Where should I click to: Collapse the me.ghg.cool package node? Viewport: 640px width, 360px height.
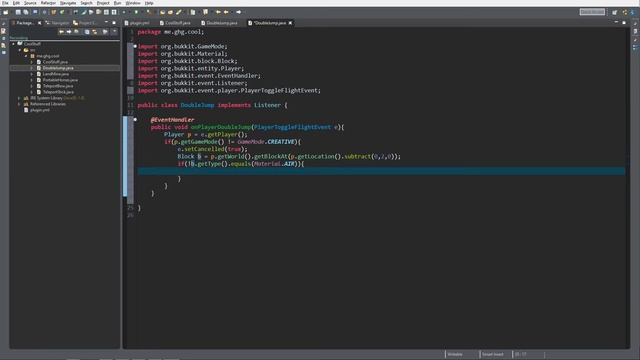pos(26,56)
